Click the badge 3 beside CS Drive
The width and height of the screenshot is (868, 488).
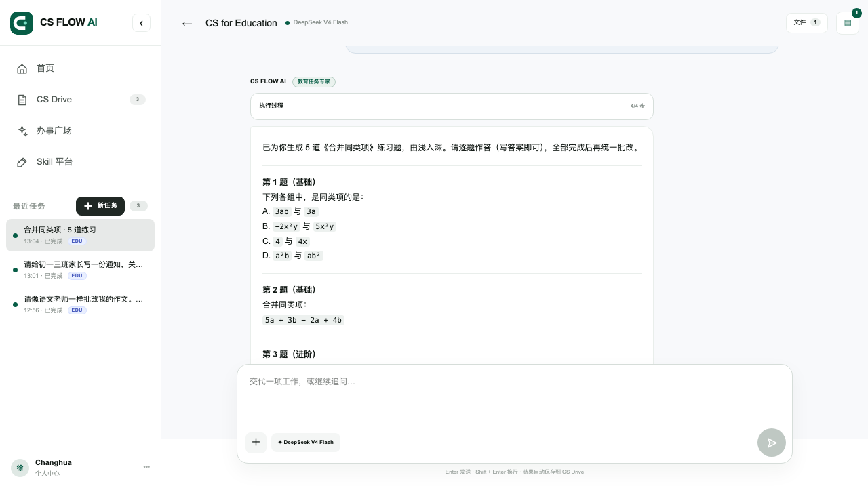point(137,100)
